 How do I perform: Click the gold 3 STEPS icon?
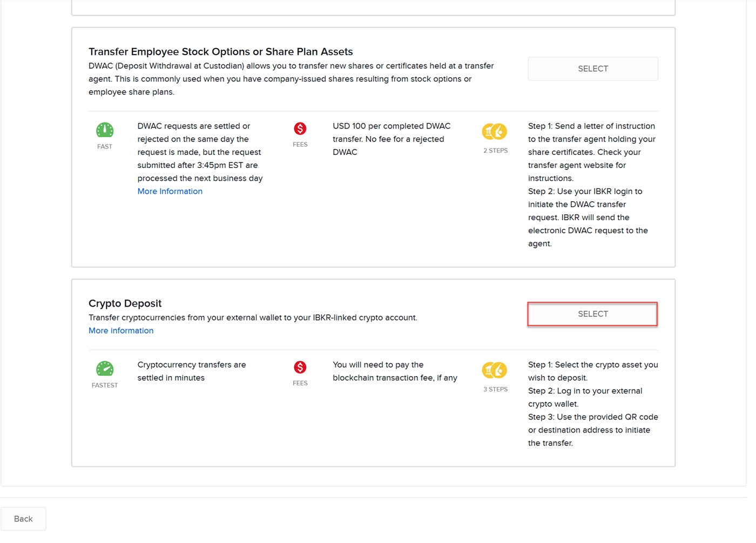point(495,370)
